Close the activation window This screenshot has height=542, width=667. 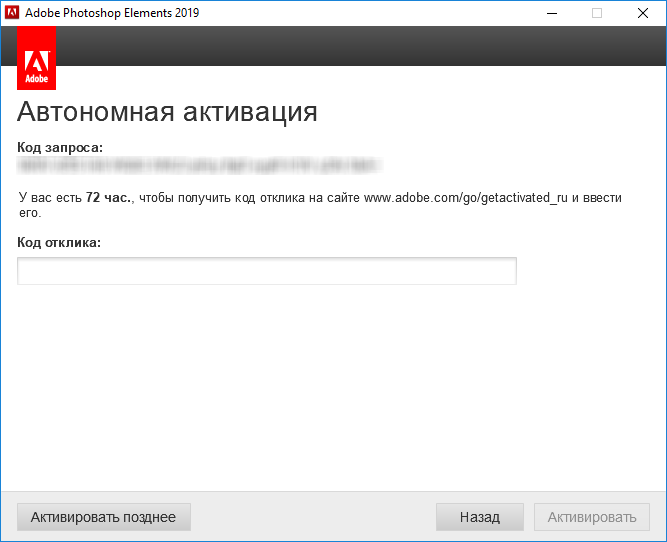pyautogui.click(x=643, y=13)
